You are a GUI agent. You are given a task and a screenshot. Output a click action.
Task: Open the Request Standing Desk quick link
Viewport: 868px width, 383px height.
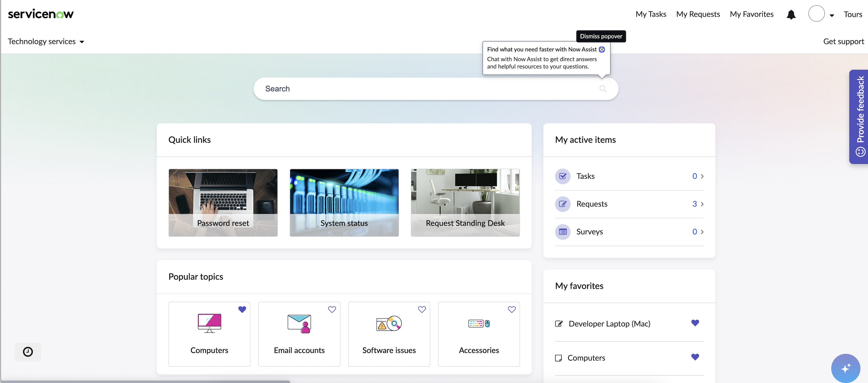465,203
